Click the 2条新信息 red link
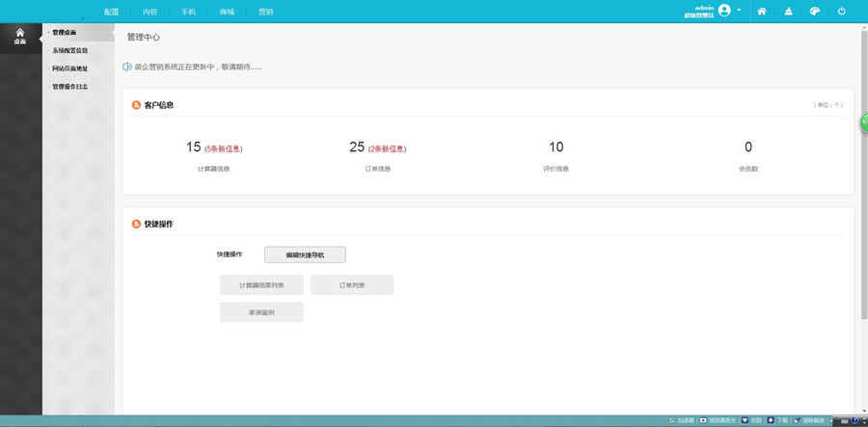 coord(387,148)
